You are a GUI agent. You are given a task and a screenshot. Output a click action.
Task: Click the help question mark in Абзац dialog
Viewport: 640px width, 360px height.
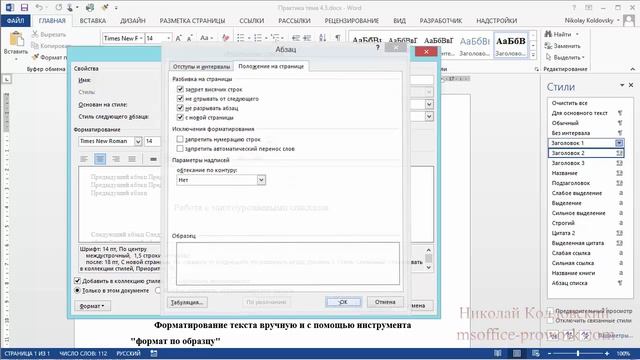[x=378, y=48]
